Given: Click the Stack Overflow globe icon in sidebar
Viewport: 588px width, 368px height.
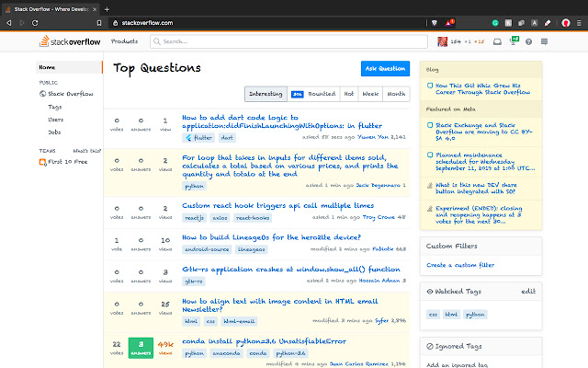Looking at the screenshot, I should (43, 94).
